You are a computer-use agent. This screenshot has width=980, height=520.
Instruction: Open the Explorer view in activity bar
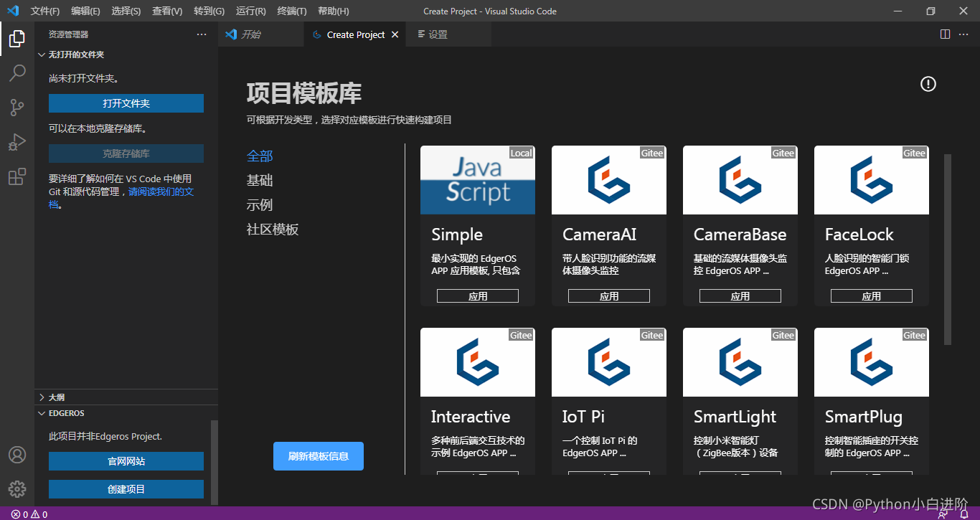(x=17, y=39)
